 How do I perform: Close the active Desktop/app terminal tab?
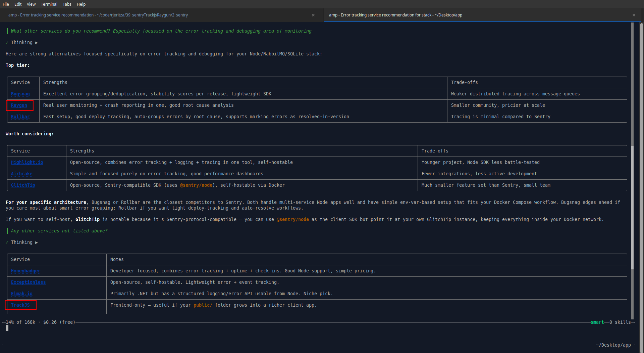pos(634,15)
